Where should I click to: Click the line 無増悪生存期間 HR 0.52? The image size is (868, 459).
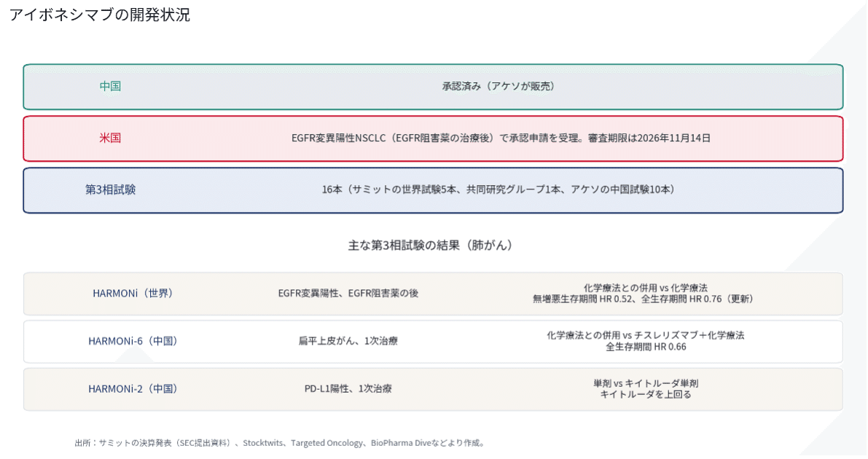click(x=643, y=299)
